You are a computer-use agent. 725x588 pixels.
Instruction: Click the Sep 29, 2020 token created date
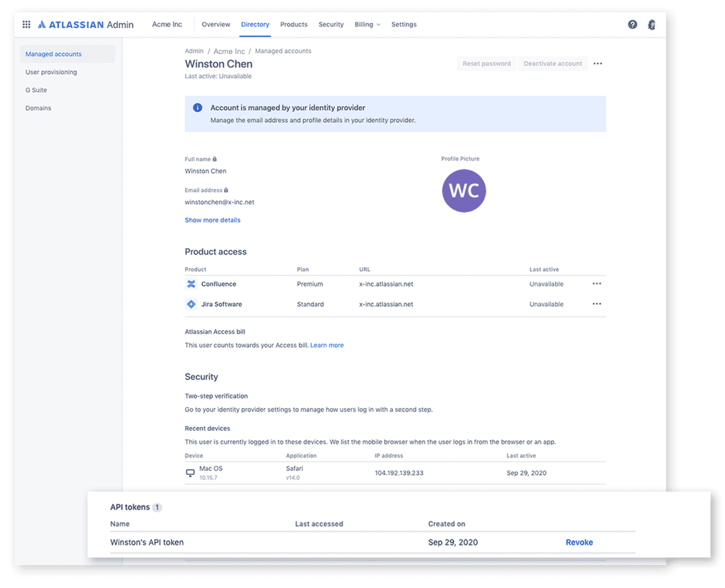[453, 542]
